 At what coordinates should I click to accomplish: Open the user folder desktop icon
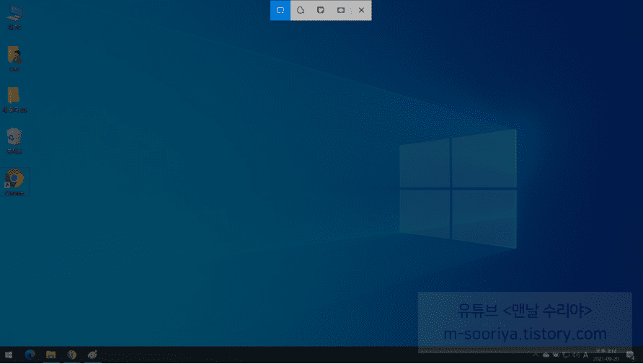14,58
